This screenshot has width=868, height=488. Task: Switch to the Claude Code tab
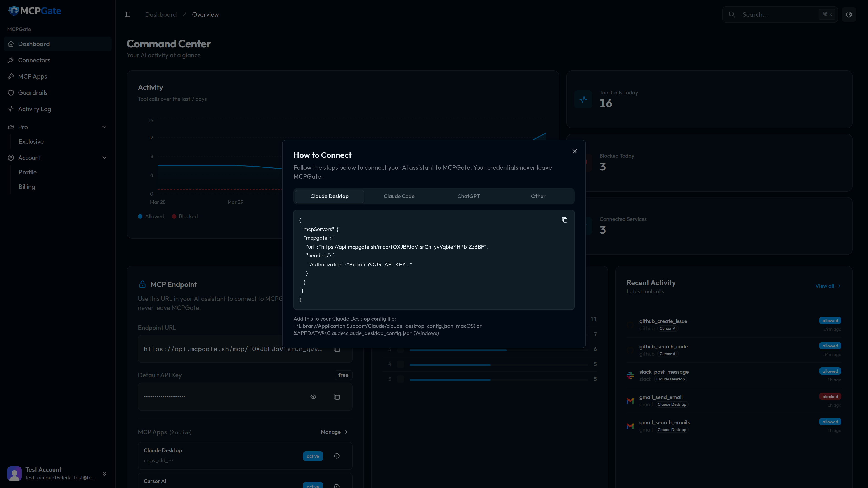click(x=399, y=196)
